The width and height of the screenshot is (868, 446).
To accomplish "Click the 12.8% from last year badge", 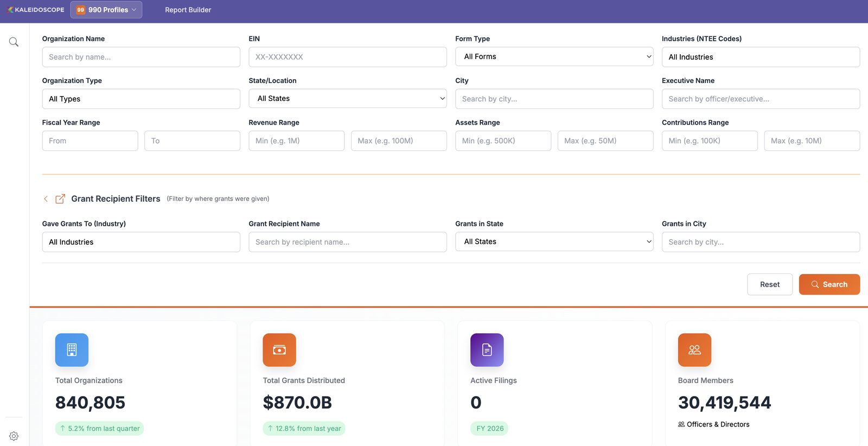I will point(304,429).
